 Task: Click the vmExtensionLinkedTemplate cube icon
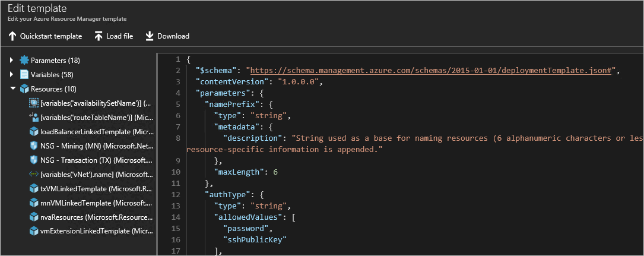click(34, 231)
